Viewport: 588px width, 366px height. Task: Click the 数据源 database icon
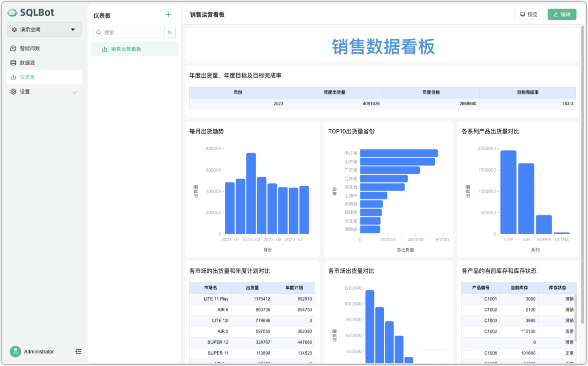(14, 63)
